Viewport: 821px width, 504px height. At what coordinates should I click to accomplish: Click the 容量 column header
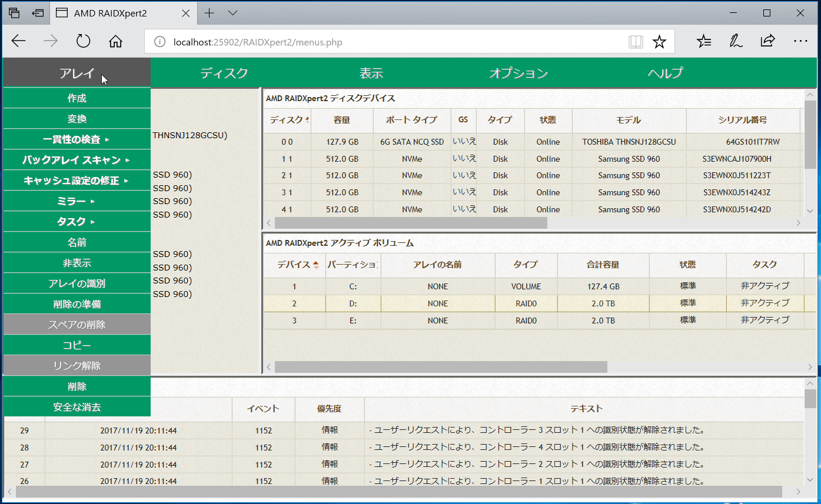pos(342,120)
